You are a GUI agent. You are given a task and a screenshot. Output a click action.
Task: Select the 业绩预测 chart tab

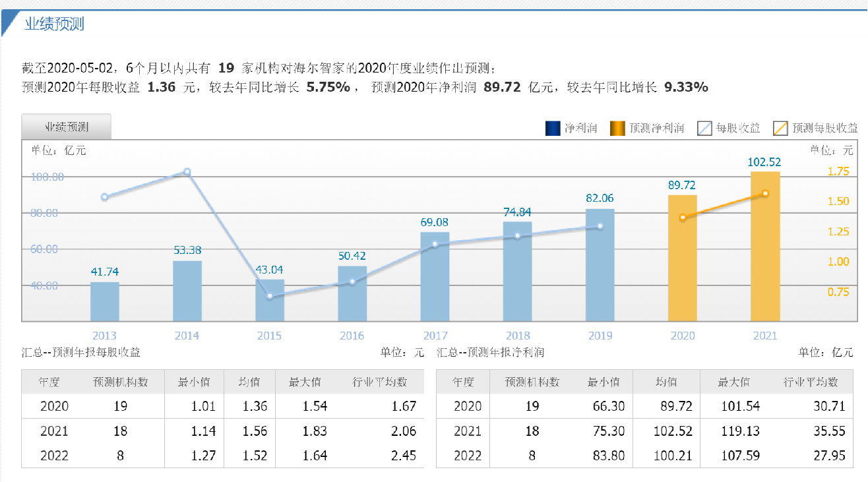click(x=67, y=127)
